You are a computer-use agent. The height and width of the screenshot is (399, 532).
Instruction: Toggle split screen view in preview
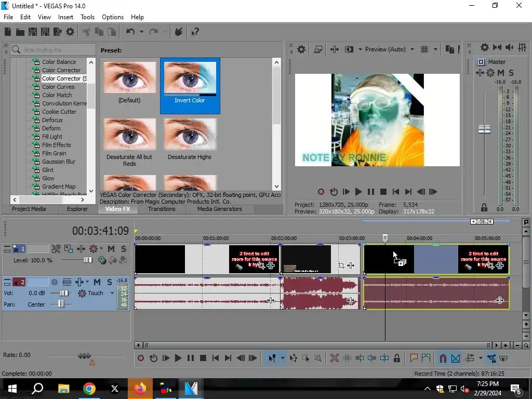349,49
